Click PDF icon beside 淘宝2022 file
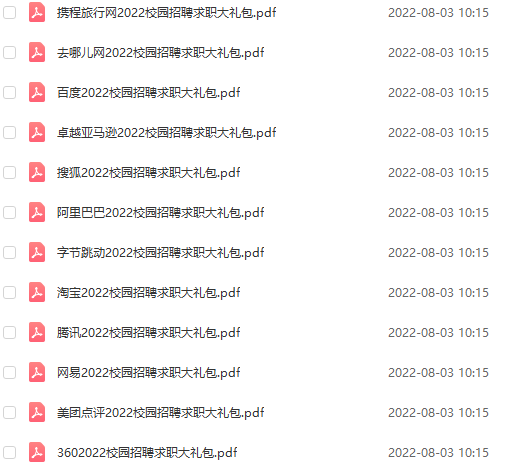 pos(37,292)
